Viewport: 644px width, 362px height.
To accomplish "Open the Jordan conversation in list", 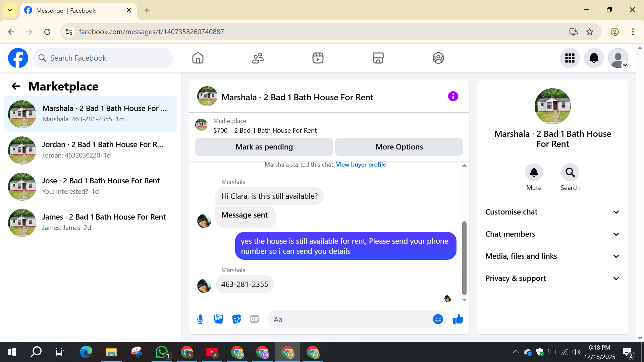I will click(x=91, y=150).
